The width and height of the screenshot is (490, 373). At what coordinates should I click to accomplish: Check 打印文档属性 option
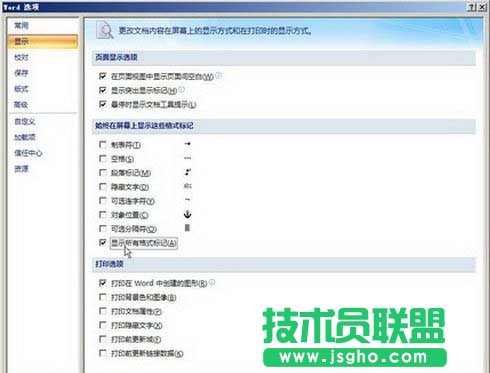[x=103, y=311]
